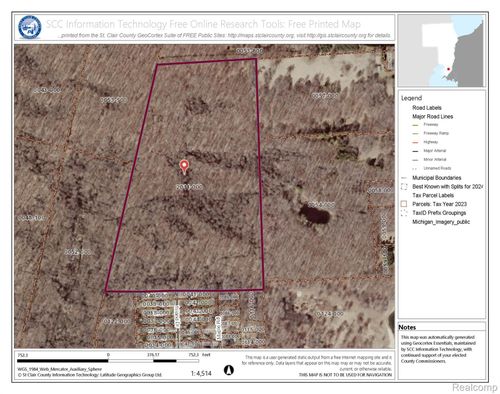The height and width of the screenshot is (394, 500).
Task: Click the Best Known with Splits legend symbol
Action: (x=404, y=187)
